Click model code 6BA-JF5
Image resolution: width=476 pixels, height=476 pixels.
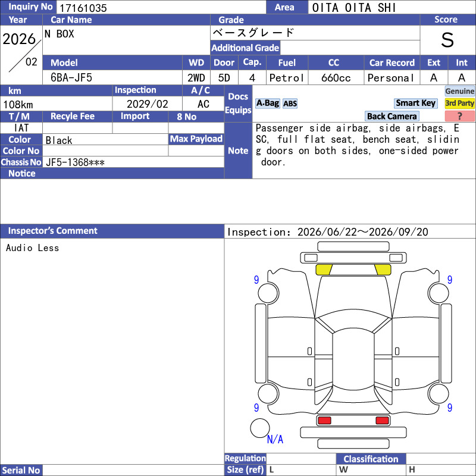[x=71, y=78]
